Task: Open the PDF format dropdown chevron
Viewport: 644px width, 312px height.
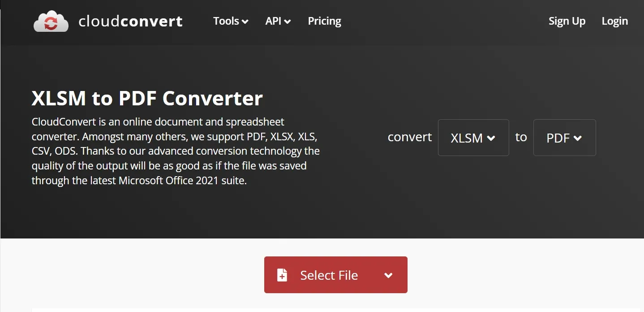Action: (579, 139)
